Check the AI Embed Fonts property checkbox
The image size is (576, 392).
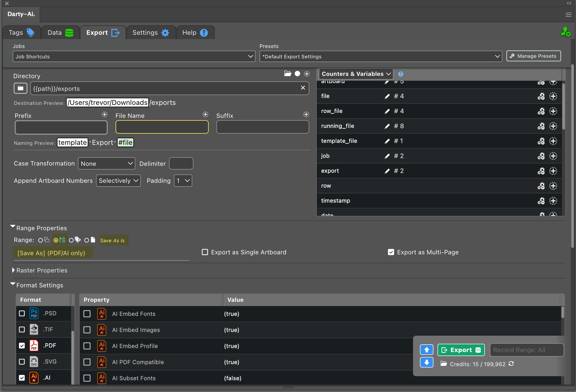(87, 314)
